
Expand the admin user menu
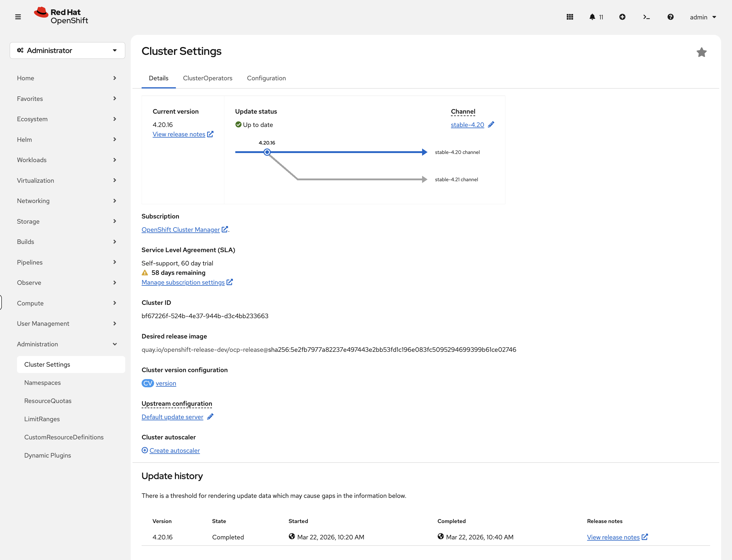(703, 17)
